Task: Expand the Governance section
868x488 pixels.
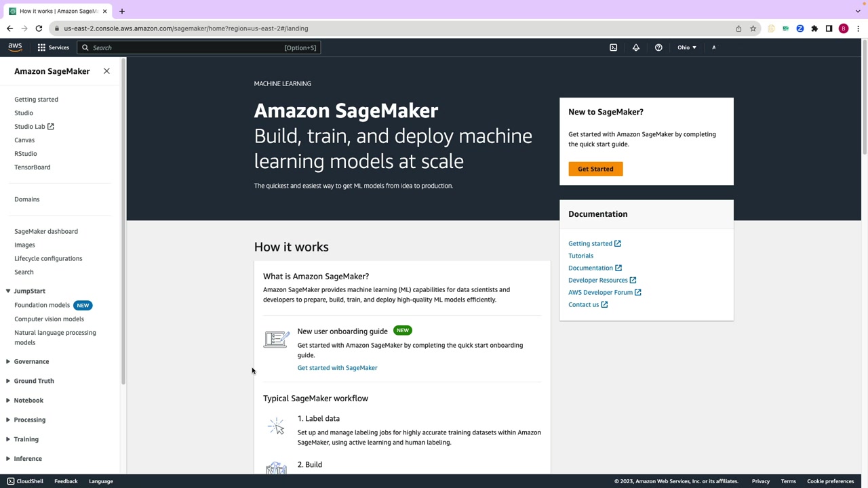Action: pos(31,361)
